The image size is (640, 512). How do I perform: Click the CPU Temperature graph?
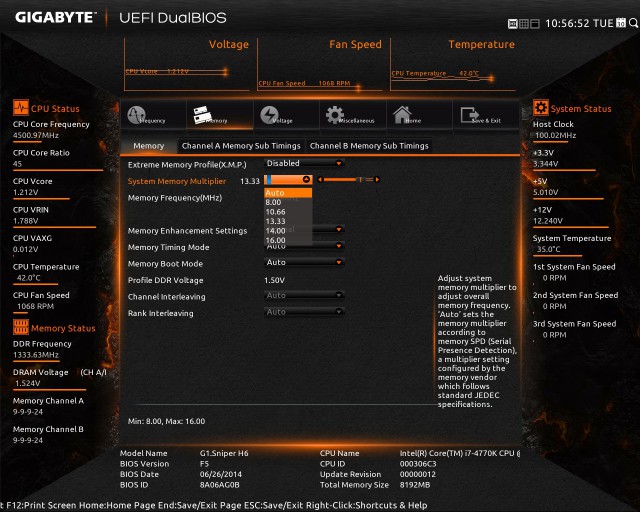pyautogui.click(x=453, y=65)
